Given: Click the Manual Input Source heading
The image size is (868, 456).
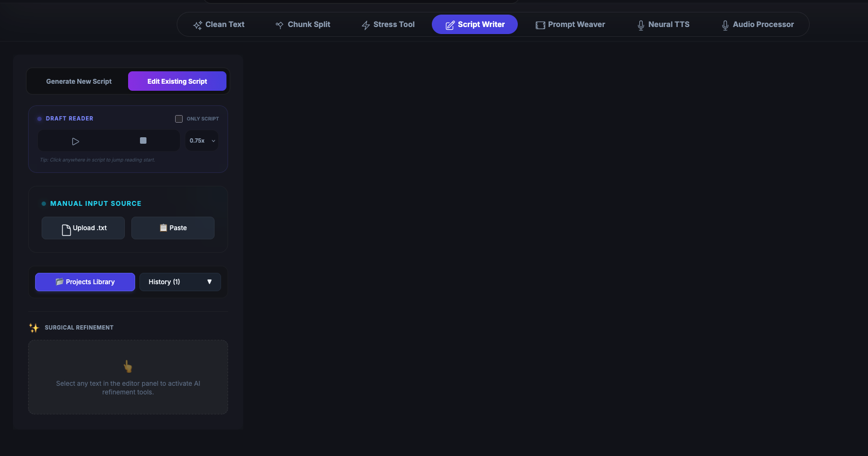Looking at the screenshot, I should [96, 204].
